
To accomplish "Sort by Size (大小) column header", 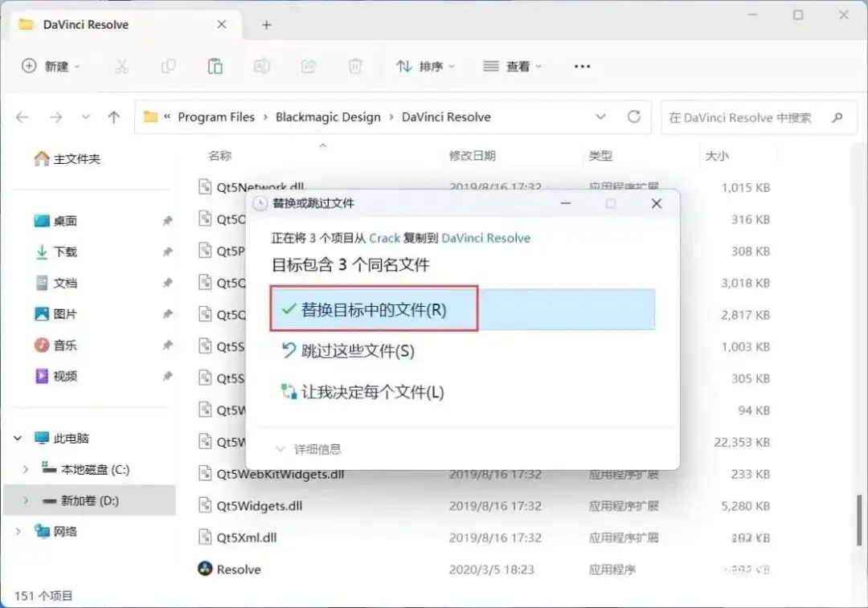I will 717,156.
